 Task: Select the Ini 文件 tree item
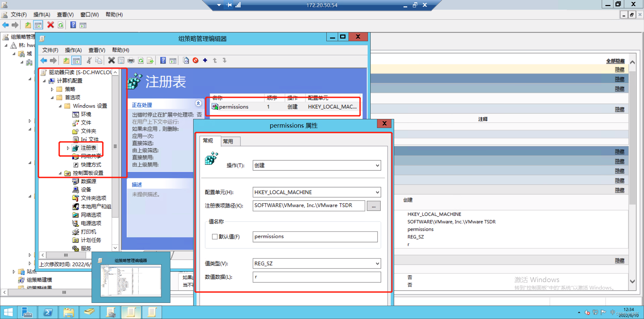[x=90, y=139]
